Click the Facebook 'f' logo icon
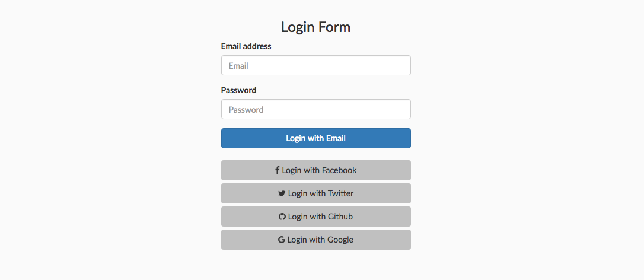This screenshot has height=280, width=644. [x=278, y=170]
